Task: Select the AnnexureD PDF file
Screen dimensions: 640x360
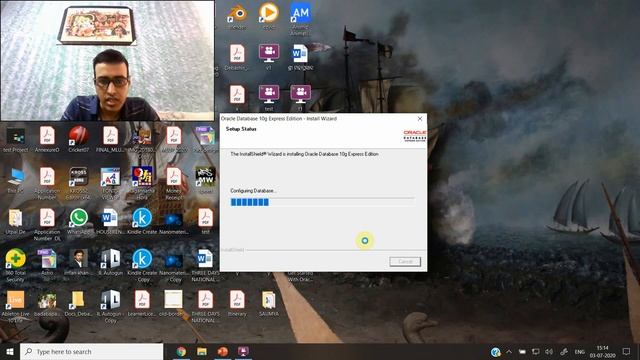Action: [47, 138]
